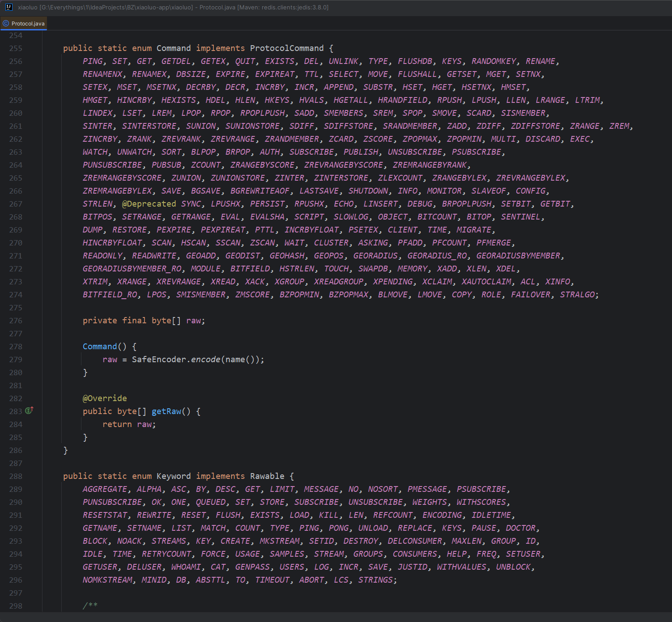Click the @Override annotation on line 282

(105, 398)
